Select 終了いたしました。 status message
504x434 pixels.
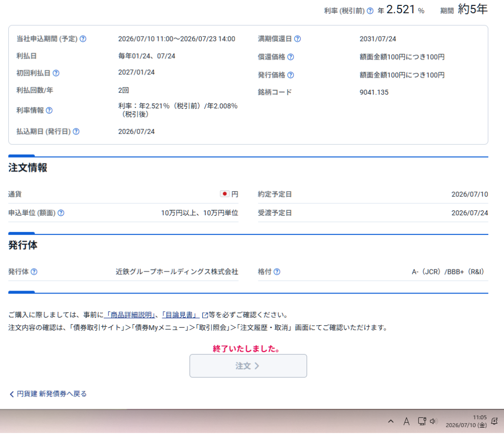247,349
